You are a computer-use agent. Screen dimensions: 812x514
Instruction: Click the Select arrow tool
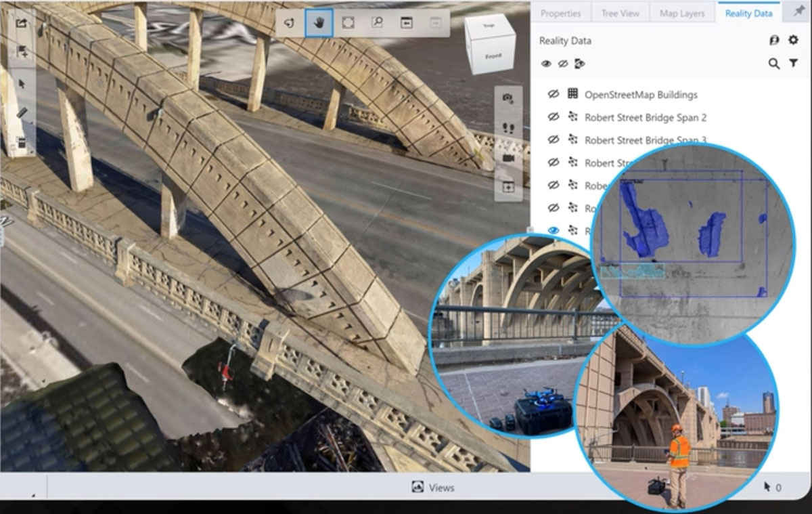click(x=22, y=84)
